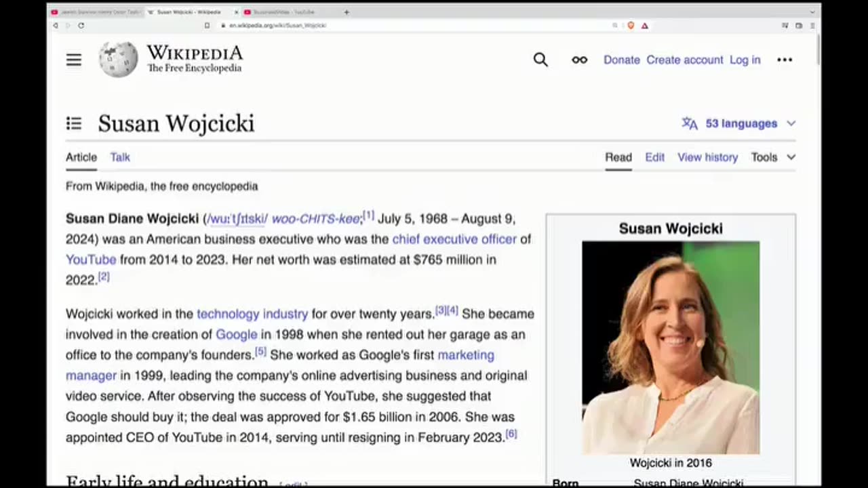
Task: Click the Log in link
Action: tap(745, 60)
